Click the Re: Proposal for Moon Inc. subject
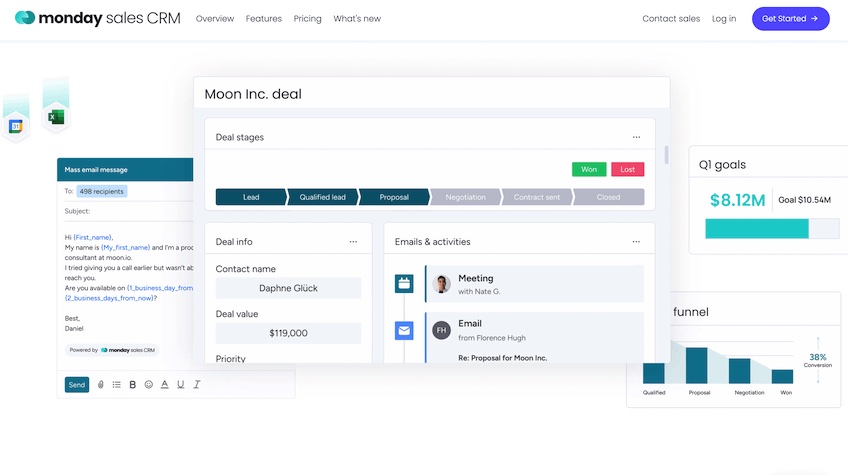848x475 pixels. (502, 358)
